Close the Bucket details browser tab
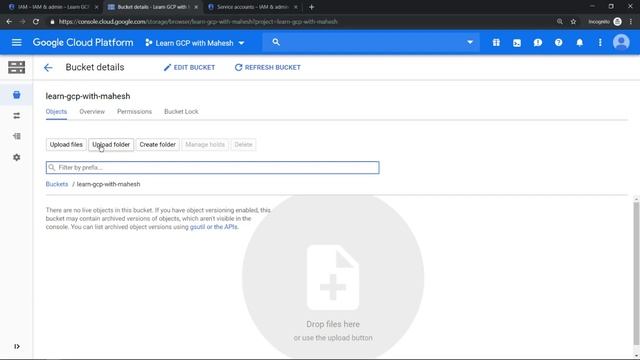 tap(196, 7)
